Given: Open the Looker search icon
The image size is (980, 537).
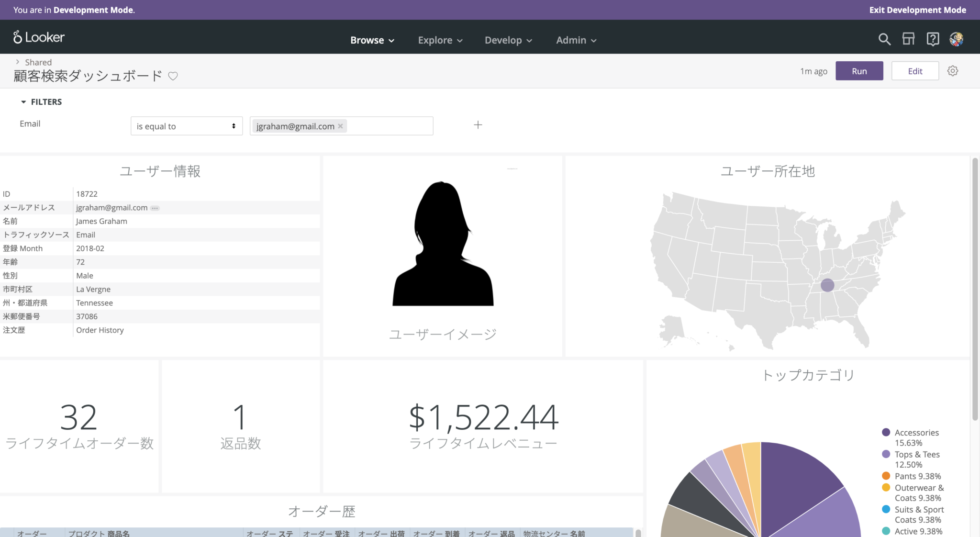Looking at the screenshot, I should pyautogui.click(x=884, y=39).
